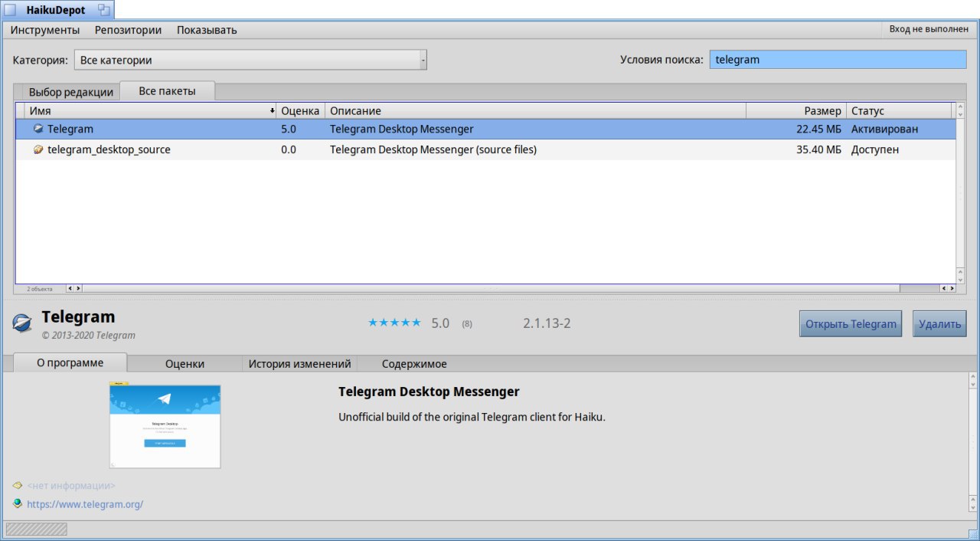The height and width of the screenshot is (541, 980).
Task: Click the large Telegram logo icon
Action: (22, 323)
